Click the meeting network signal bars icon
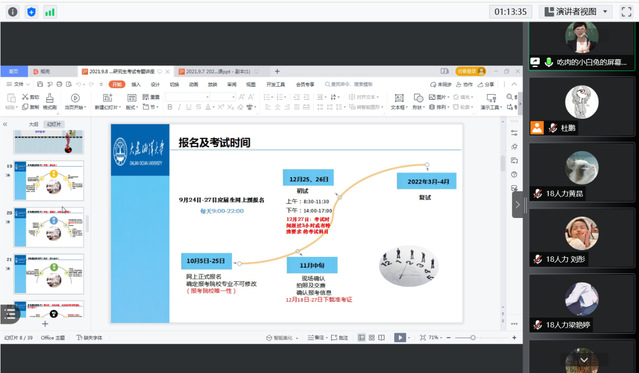Viewport: 639px width, 373px height. tap(50, 12)
